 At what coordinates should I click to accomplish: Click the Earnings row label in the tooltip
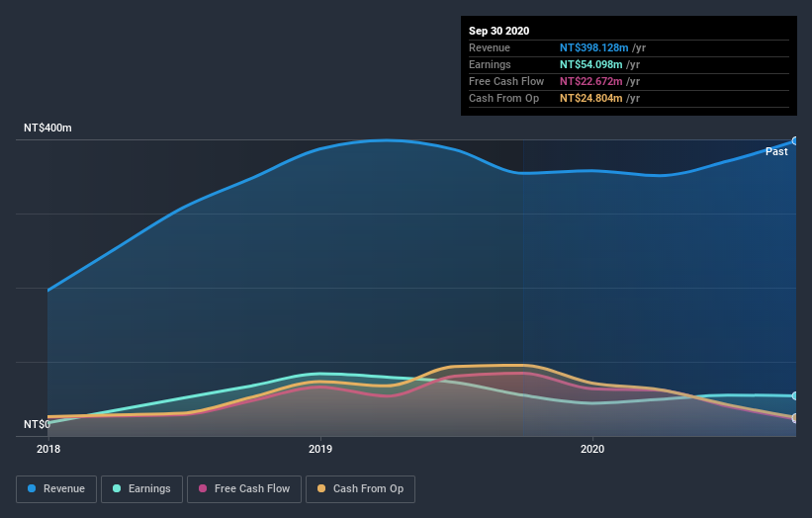[490, 64]
